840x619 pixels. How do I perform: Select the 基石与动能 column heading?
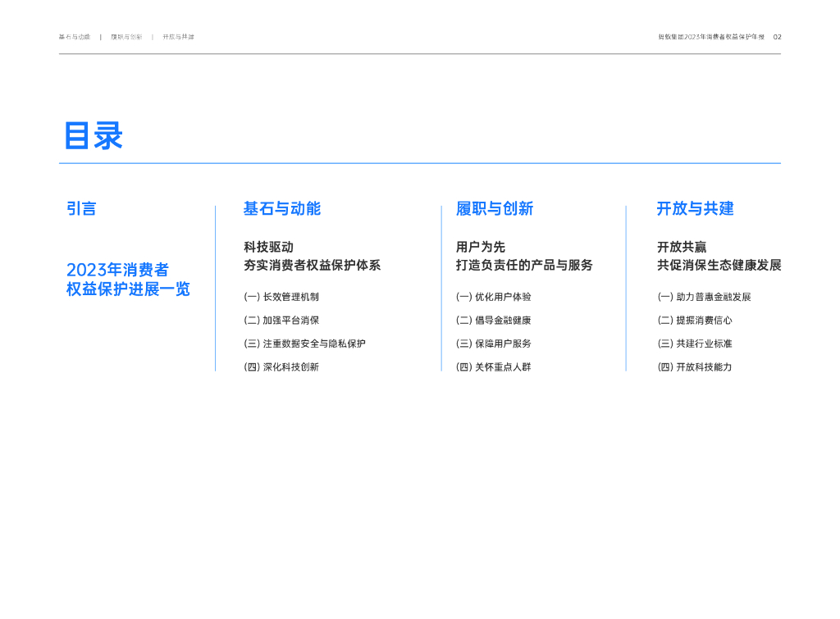pos(282,208)
